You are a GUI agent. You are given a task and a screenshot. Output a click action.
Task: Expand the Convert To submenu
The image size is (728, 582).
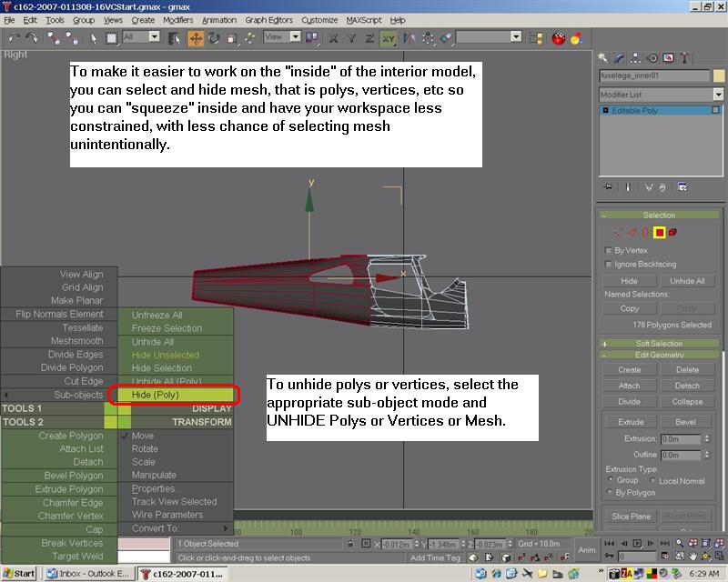coord(176,528)
